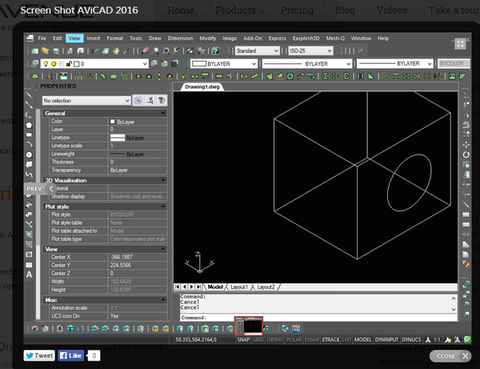The image size is (480, 369).
Task: Toggle ORTHO mode in status bar
Action: 275,339
